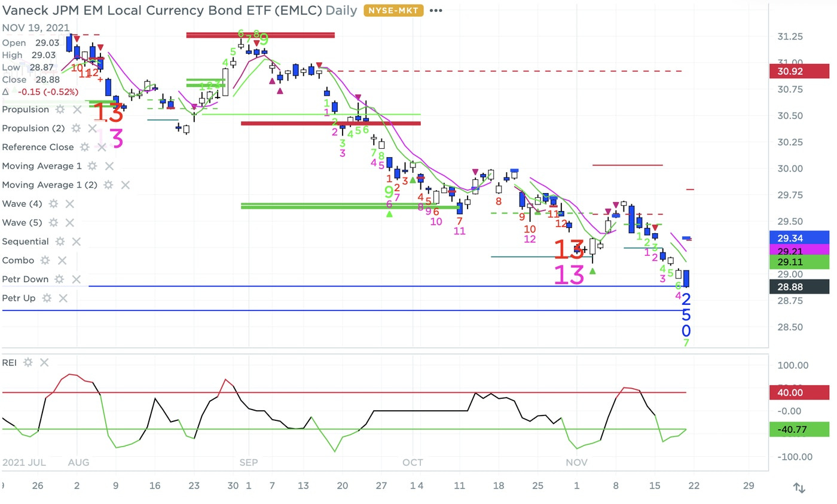837x504 pixels.
Task: Click the magenta 29.21 price label
Action: pyautogui.click(x=800, y=250)
